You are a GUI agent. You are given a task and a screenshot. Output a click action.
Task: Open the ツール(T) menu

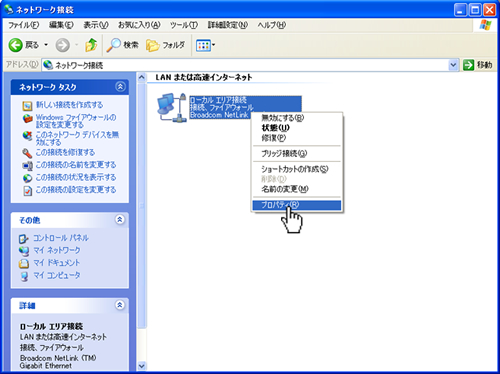tap(184, 25)
